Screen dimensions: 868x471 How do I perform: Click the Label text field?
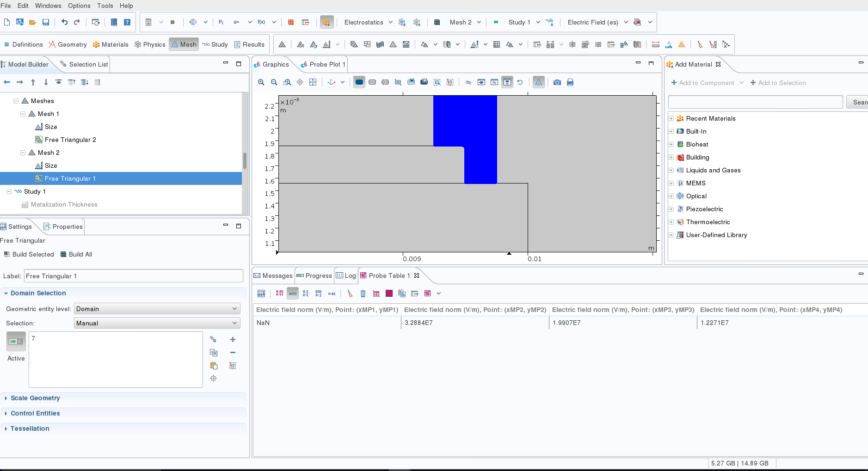point(133,276)
